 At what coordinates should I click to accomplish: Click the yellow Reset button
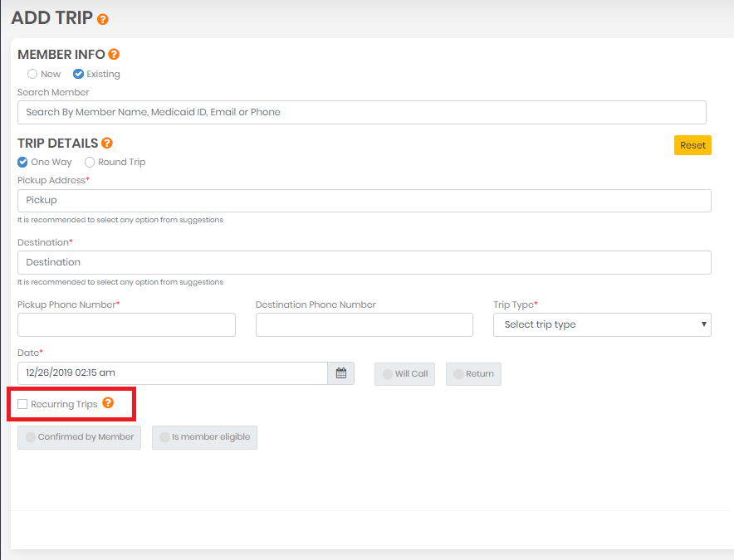pos(692,145)
